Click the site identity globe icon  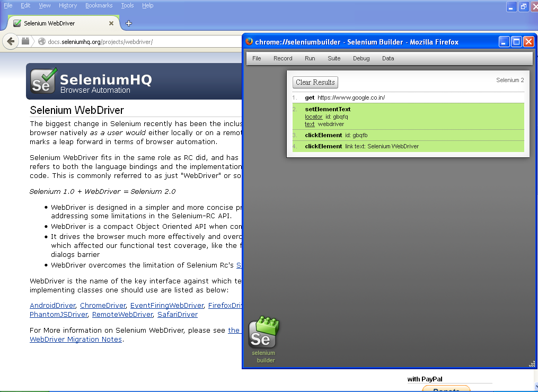[x=42, y=41]
